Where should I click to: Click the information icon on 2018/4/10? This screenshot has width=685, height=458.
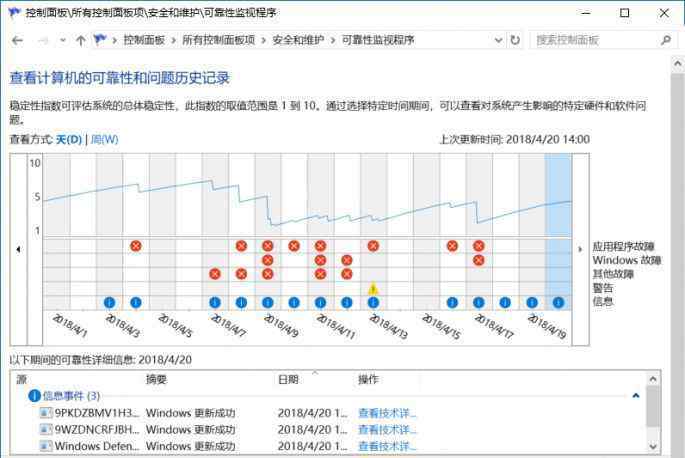294,302
